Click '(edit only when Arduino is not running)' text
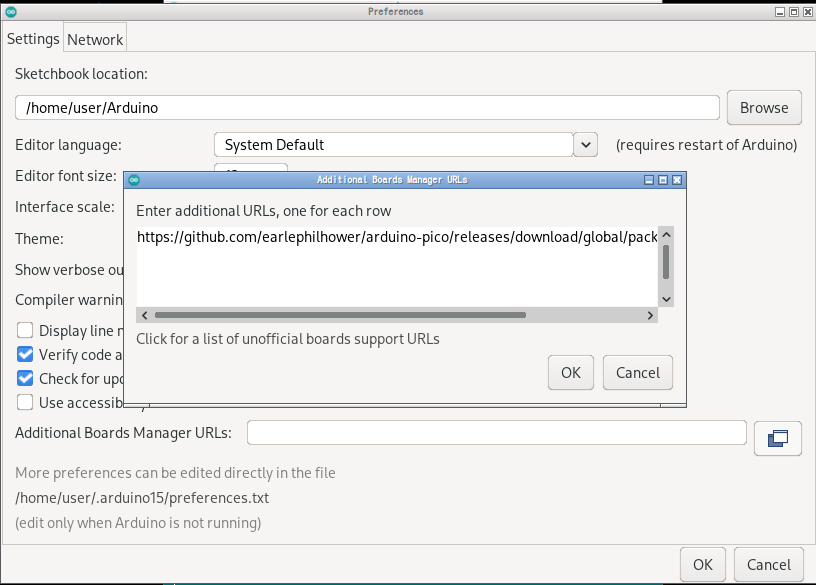 (x=138, y=523)
